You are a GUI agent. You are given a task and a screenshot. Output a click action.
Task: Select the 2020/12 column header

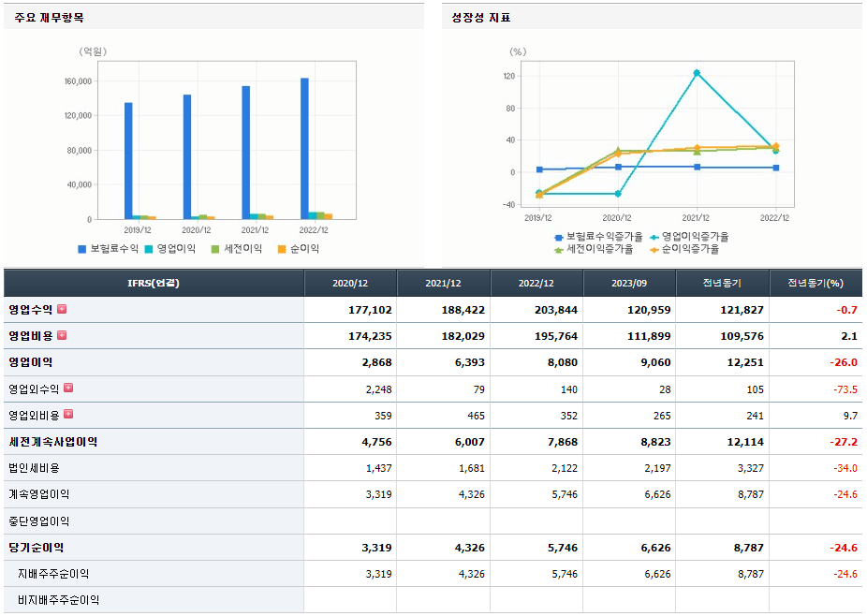point(350,283)
